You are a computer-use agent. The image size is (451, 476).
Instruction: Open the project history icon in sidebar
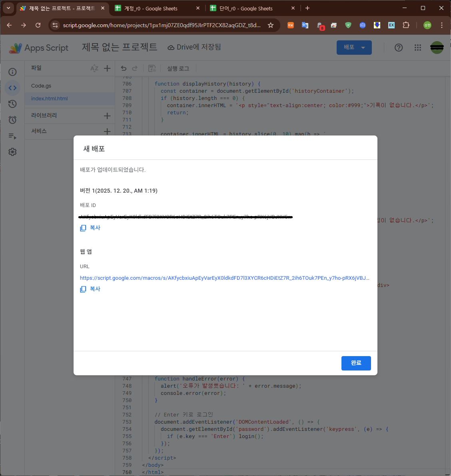12,104
